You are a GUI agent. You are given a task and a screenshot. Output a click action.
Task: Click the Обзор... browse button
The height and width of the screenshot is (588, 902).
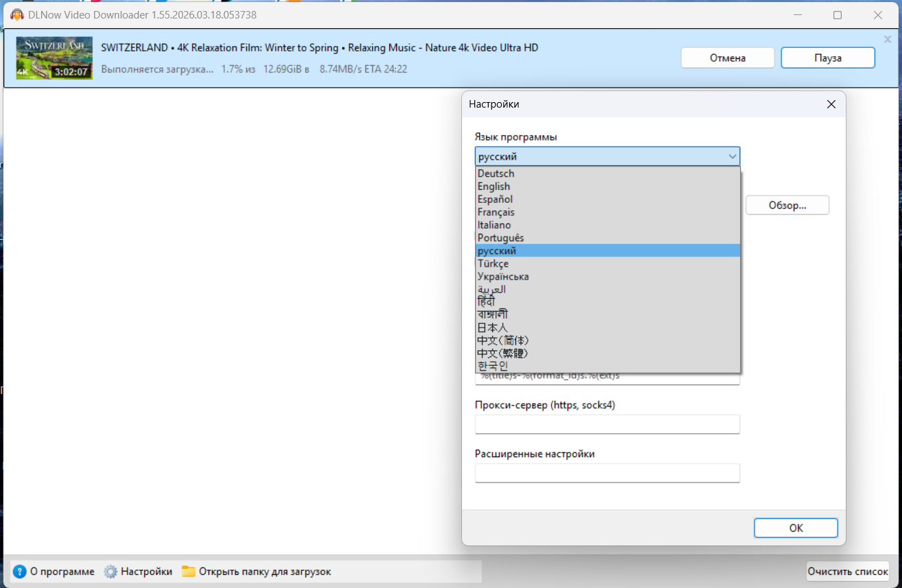point(787,205)
